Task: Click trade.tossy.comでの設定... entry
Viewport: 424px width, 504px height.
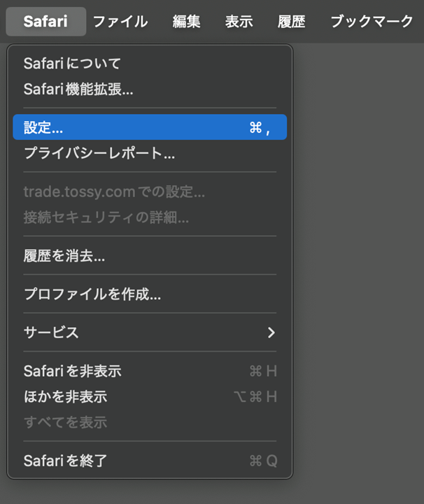Action: [114, 192]
